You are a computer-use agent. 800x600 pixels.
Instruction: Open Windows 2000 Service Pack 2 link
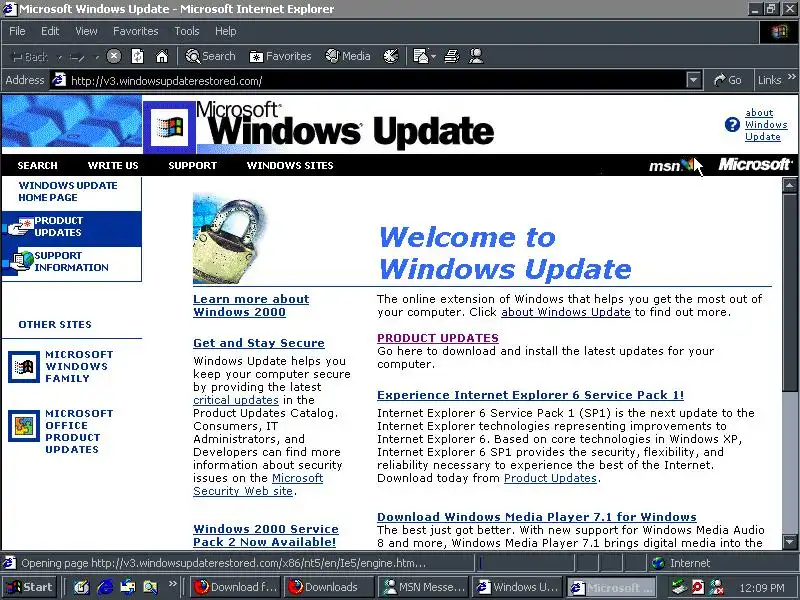(x=265, y=535)
